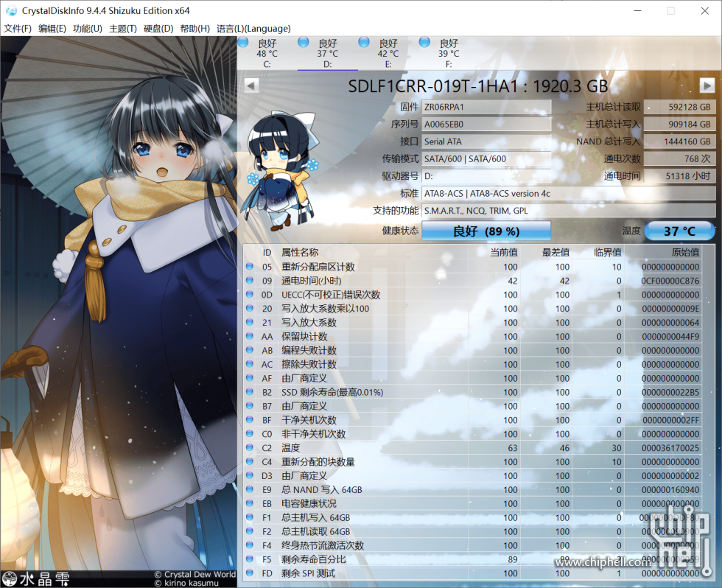
Task: Click status dot for attribute E9 总 NAND 写入
Action: click(250, 489)
